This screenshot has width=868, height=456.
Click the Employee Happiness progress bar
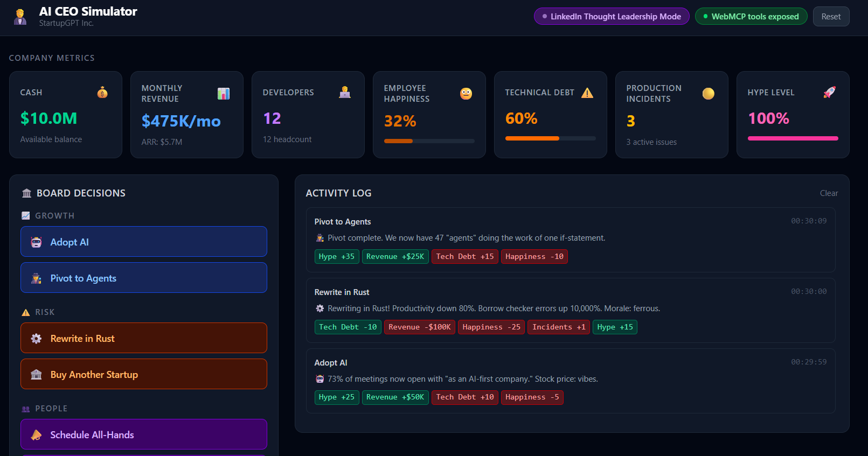429,141
